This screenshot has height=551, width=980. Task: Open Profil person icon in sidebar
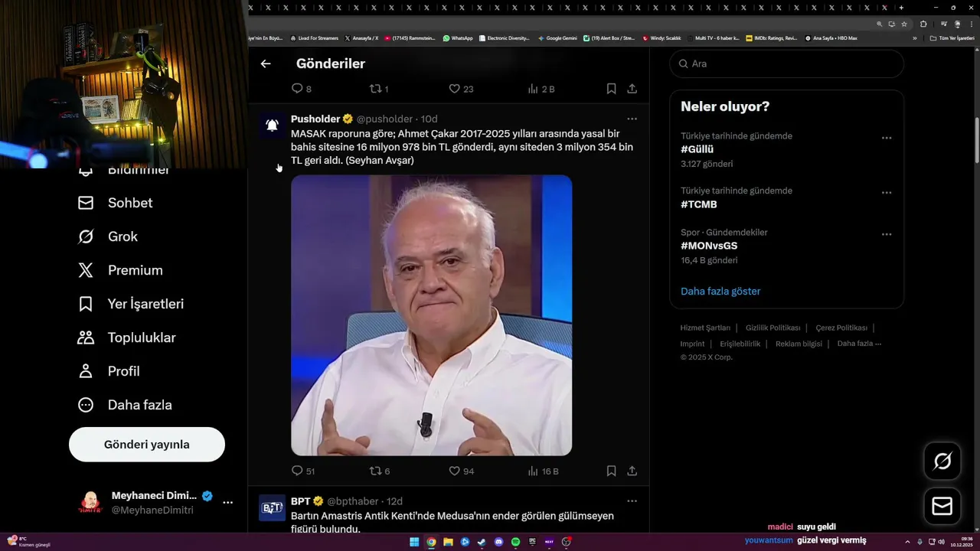coord(86,371)
